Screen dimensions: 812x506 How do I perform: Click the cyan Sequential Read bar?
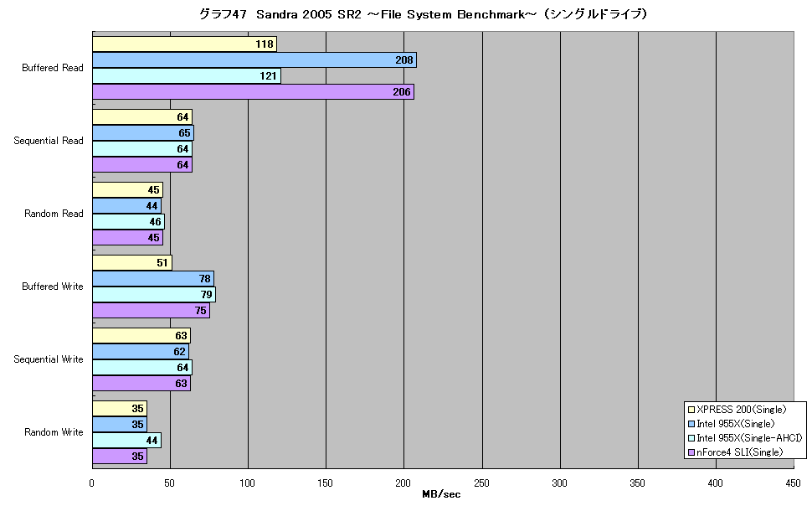tap(142, 149)
